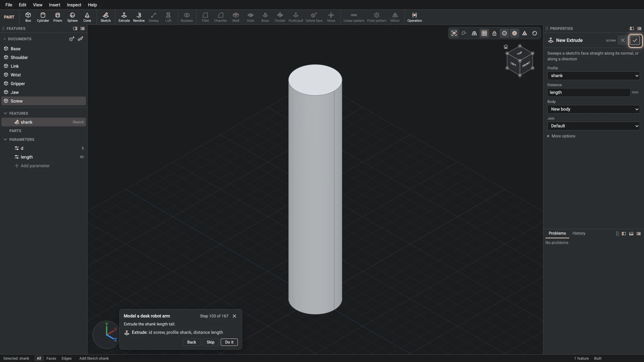Collapse the Parameters section
The image size is (644, 362).
[5, 139]
